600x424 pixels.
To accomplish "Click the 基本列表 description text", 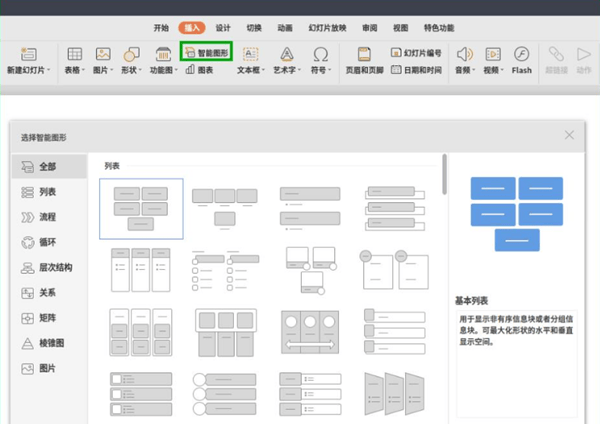I will [516, 330].
